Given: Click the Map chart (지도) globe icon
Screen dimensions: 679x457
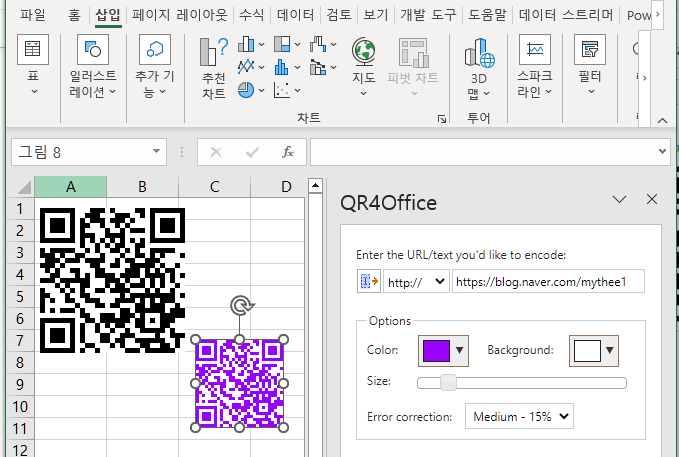Looking at the screenshot, I should click(x=364, y=52).
